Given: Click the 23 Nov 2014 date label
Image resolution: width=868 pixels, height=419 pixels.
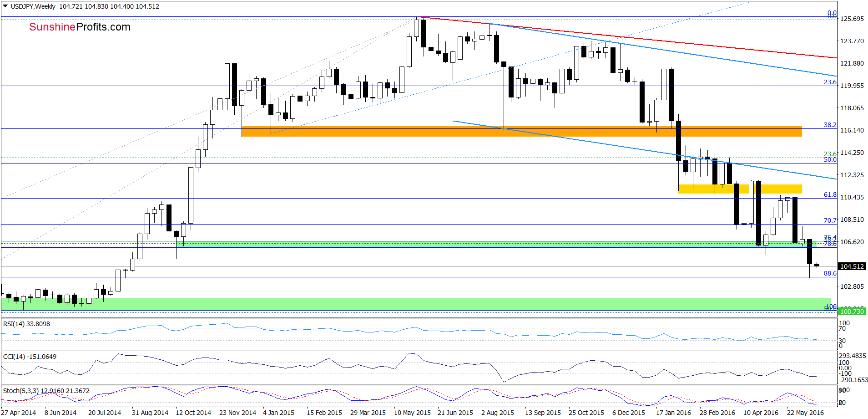Looking at the screenshot, I should 237,413.
